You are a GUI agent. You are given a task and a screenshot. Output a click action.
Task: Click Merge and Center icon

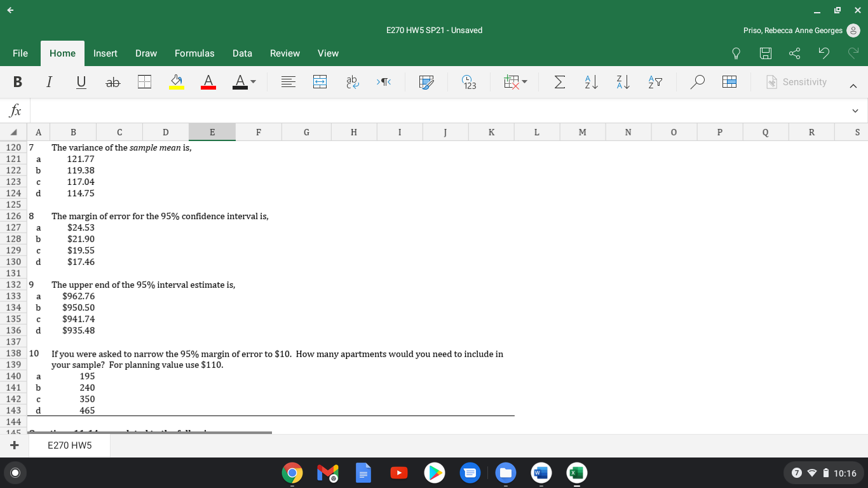click(320, 82)
